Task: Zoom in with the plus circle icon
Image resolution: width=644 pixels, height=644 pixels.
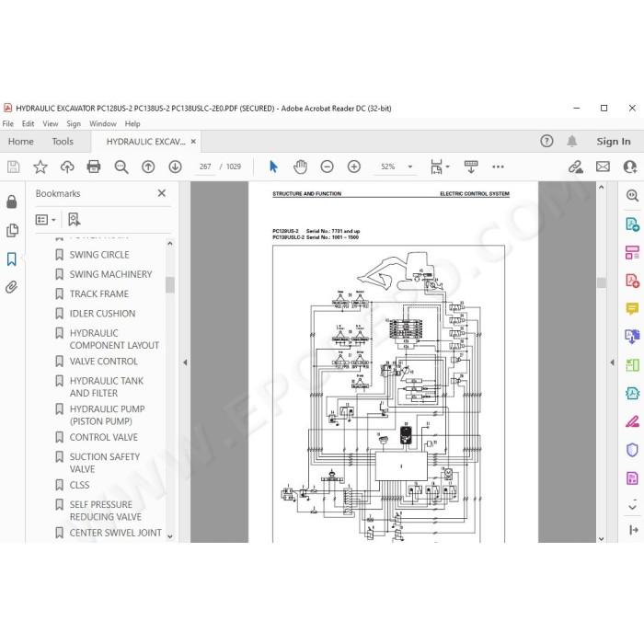Action: (x=354, y=167)
